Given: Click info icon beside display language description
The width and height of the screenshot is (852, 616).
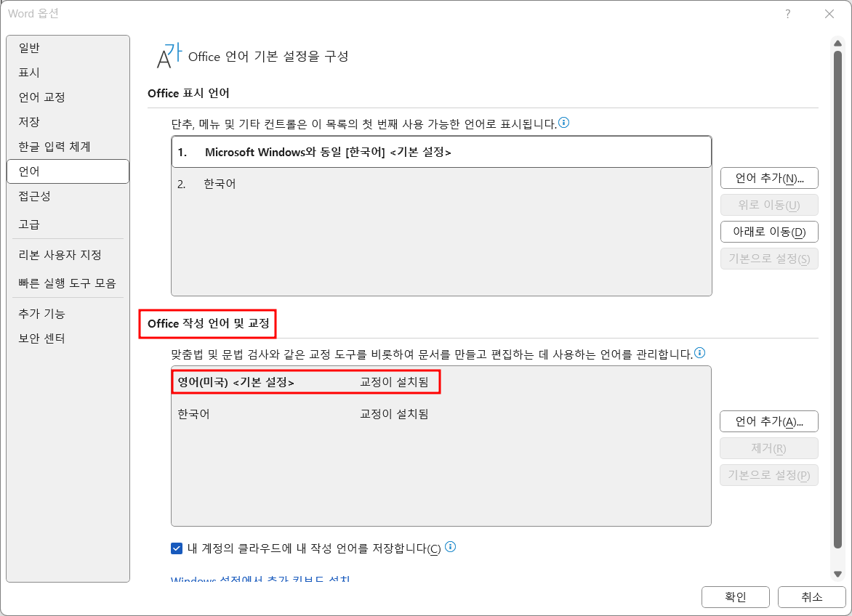Looking at the screenshot, I should [x=564, y=123].
